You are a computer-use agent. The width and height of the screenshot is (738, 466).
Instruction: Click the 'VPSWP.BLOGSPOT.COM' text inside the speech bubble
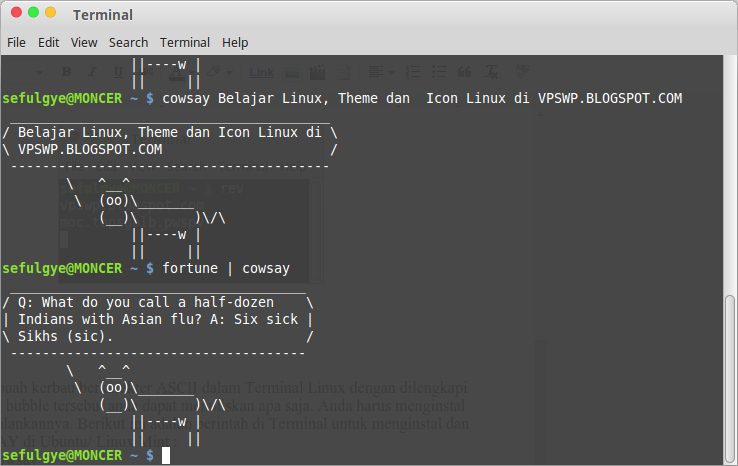coord(90,149)
